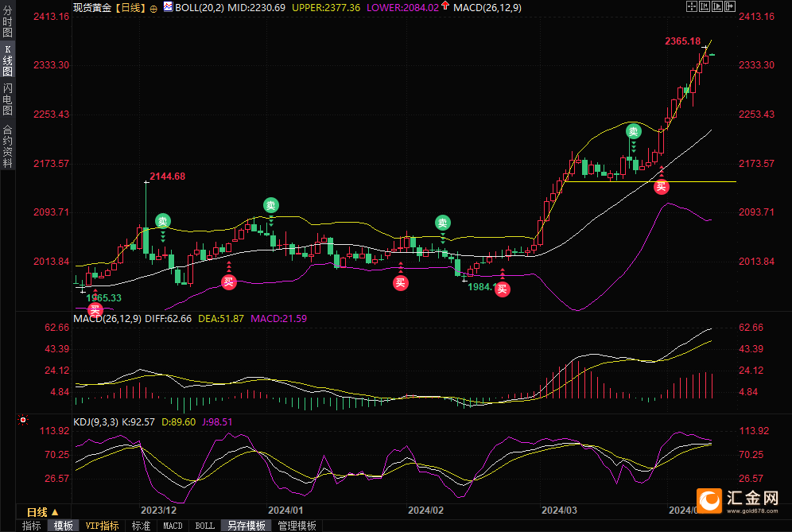The width and height of the screenshot is (792, 532).
Task: Click the zoom-to-left chart scale icon
Action: point(705,6)
